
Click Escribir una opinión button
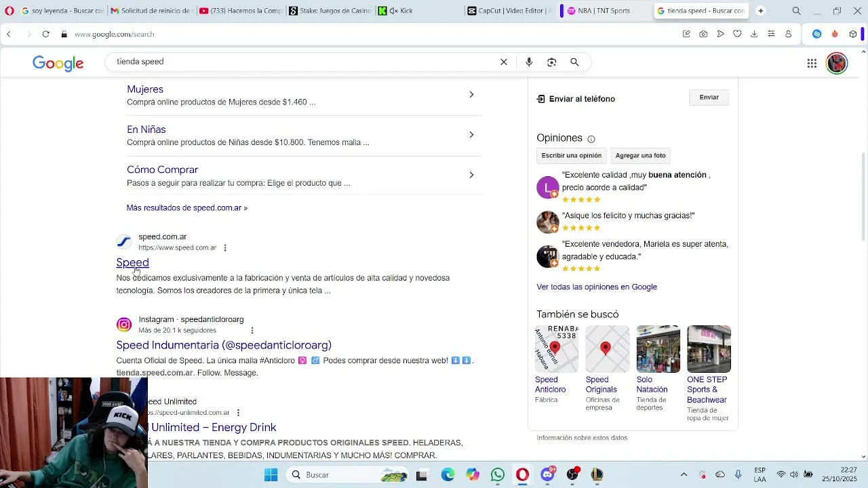pyautogui.click(x=572, y=156)
